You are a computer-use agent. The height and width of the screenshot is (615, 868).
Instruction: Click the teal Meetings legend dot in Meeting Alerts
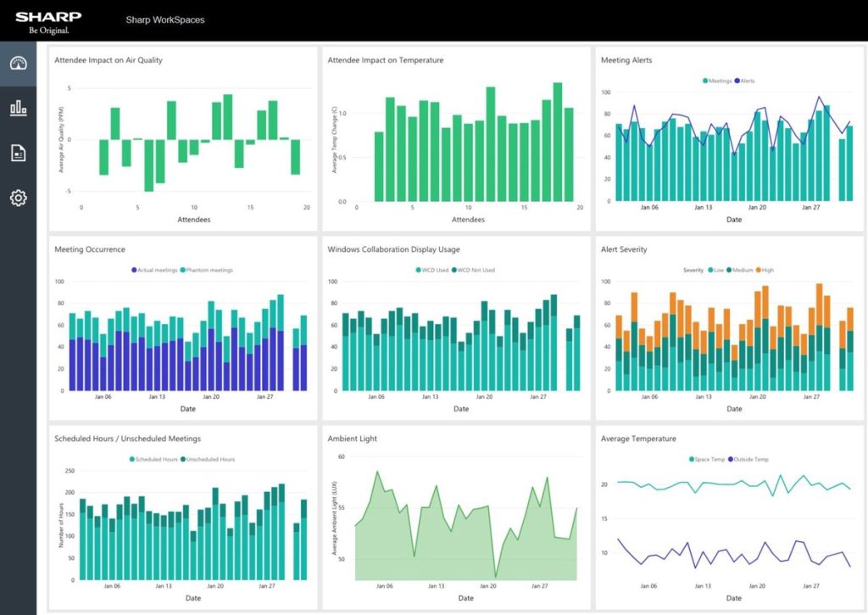pos(706,80)
